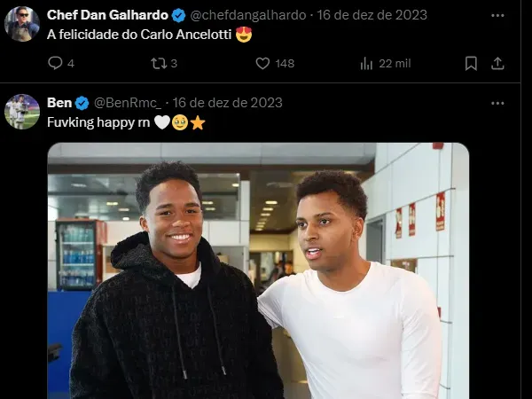Open Chef Dan Galhardo's profile avatar
This screenshot has width=532, height=399.
coord(22,24)
